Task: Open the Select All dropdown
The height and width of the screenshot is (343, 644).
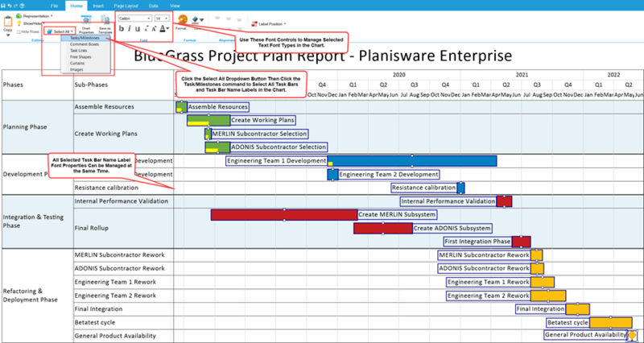Action: point(60,31)
